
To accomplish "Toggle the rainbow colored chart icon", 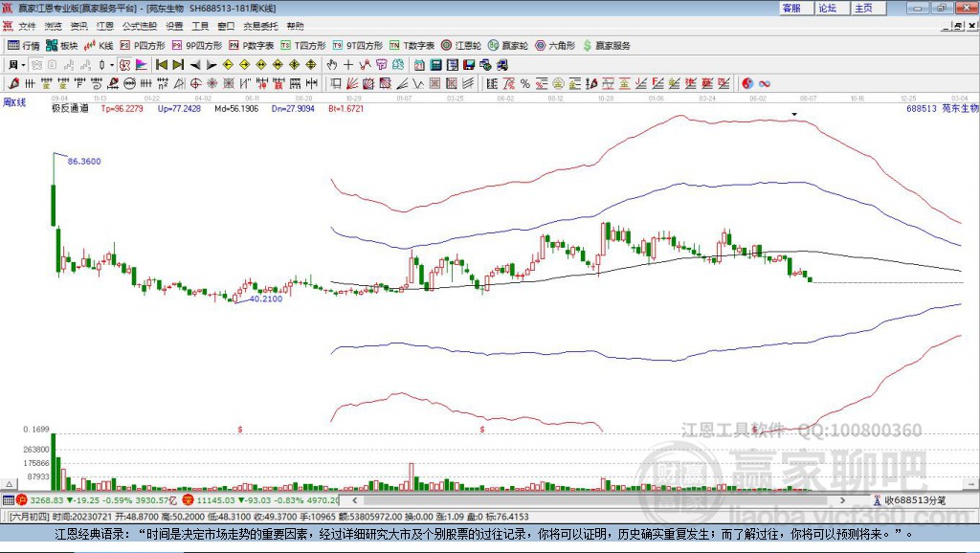I will (x=142, y=65).
